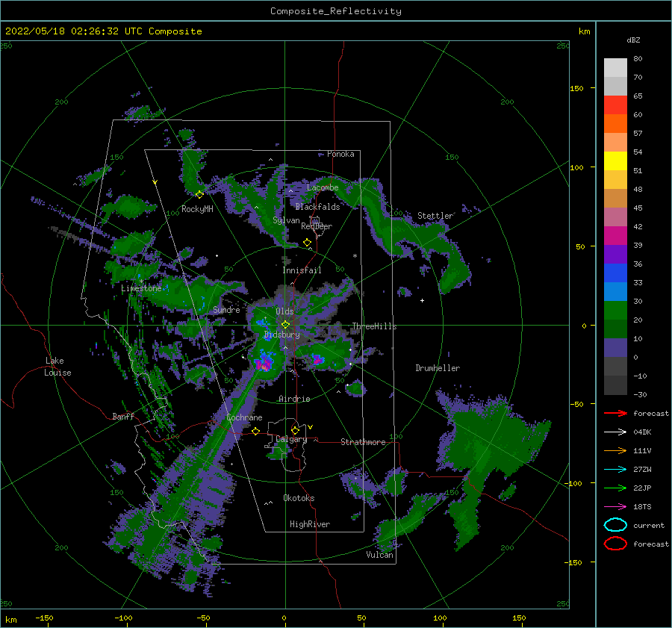Click the magenta storm core southwest of ThreeHills
Viewport: 672px width, 628px height.
pos(317,359)
